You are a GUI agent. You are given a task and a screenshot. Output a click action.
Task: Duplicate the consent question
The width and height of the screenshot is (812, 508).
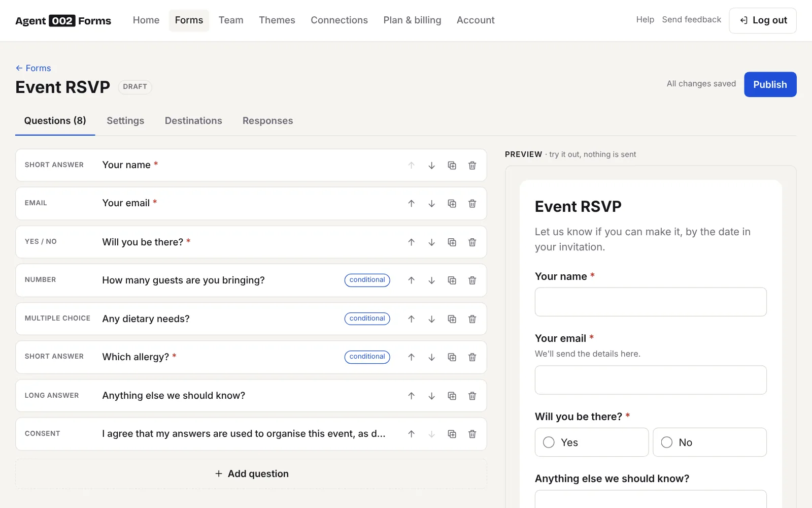[452, 434]
